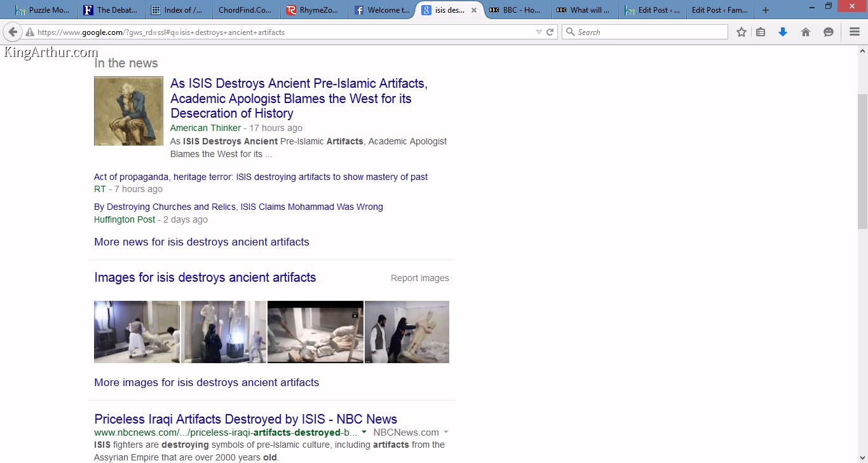Image resolution: width=868 pixels, height=463 pixels.
Task: Open Images for isis destroys ancient artifacts
Action: point(205,277)
